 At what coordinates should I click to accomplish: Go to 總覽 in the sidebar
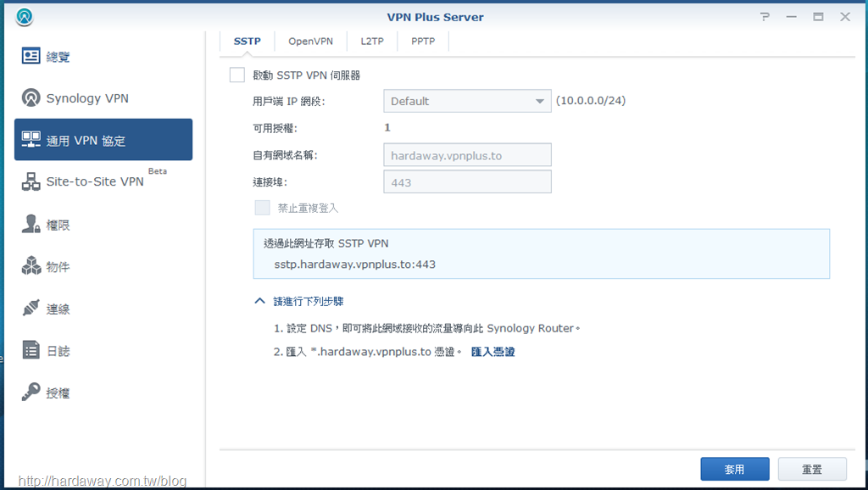103,56
